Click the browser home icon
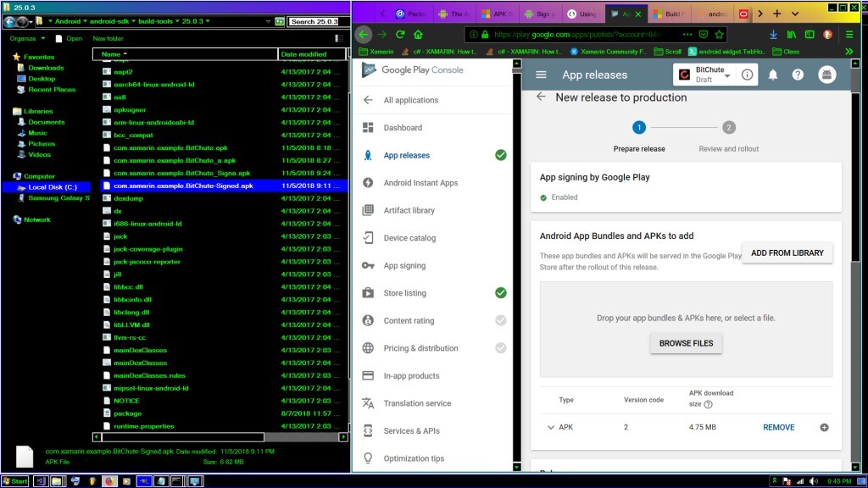 point(419,35)
